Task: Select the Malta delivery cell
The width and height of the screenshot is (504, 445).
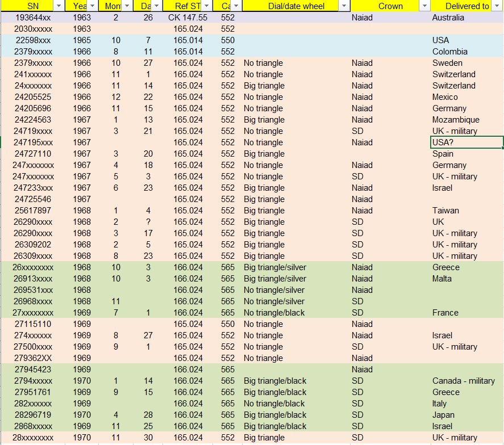Action: [442, 279]
